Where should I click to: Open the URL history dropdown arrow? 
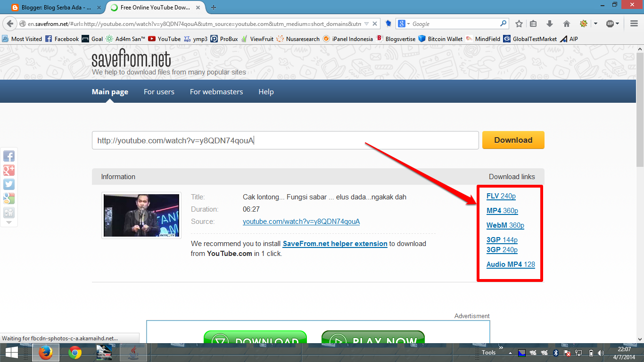click(367, 24)
